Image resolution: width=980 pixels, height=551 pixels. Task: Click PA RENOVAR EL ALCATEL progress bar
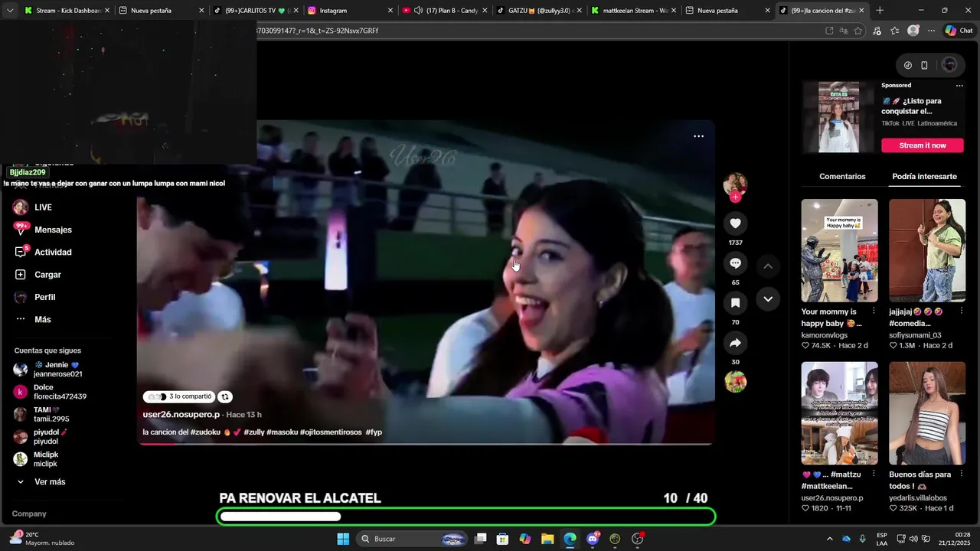465,517
